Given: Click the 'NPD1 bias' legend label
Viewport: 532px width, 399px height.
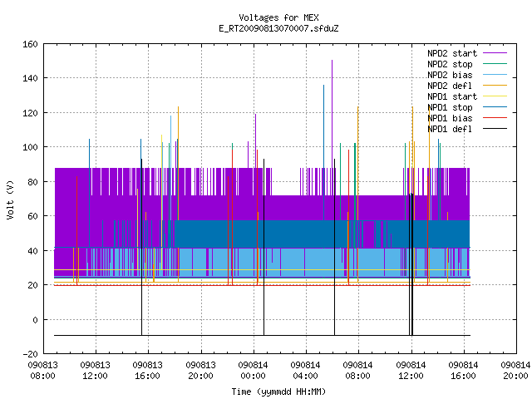Looking at the screenshot, I should coord(450,118).
